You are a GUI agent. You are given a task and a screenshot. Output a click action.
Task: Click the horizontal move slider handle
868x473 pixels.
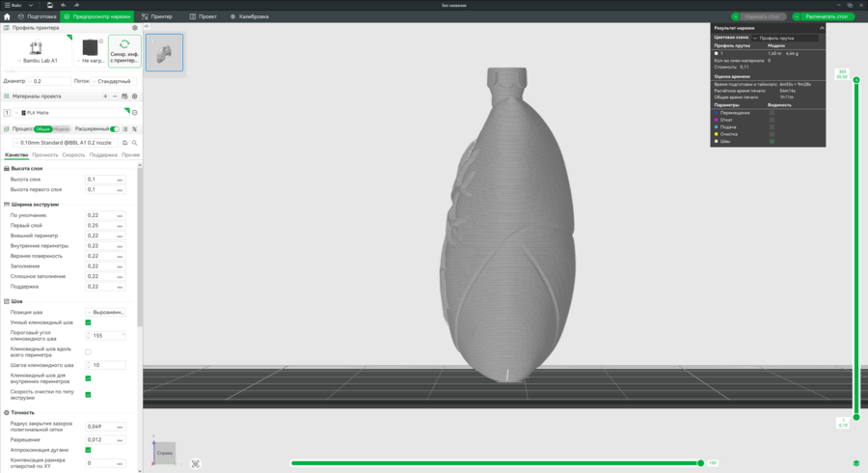700,463
